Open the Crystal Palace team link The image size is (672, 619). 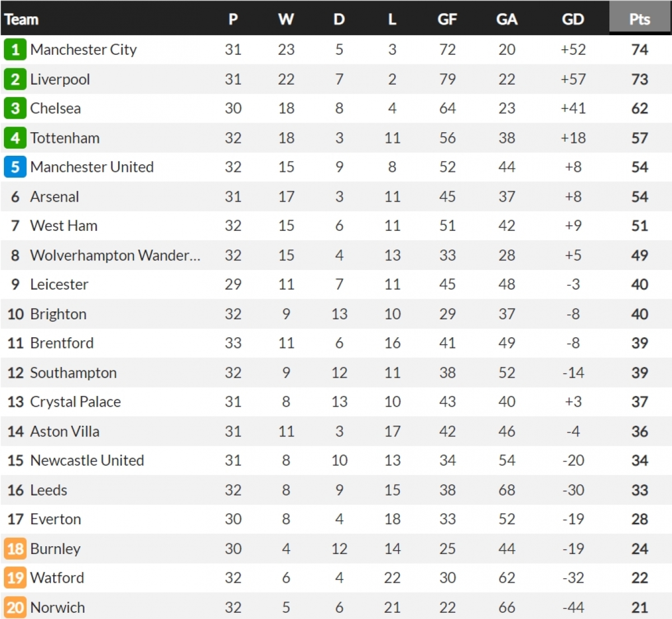click(76, 402)
